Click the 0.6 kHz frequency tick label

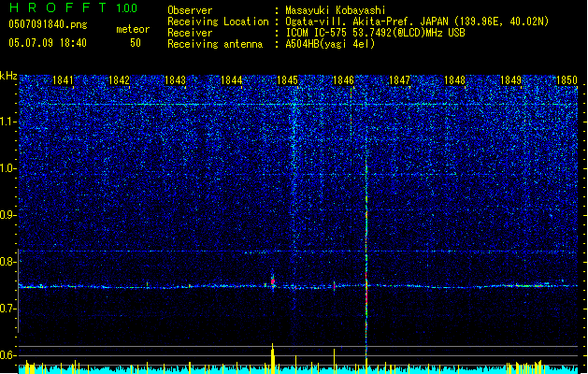[7, 355]
